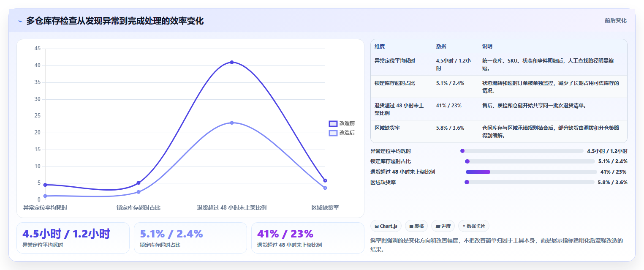Click the 退货超过 48 小时未上架比例 progress bar
Screen dimensions: 644x270
click(531, 172)
